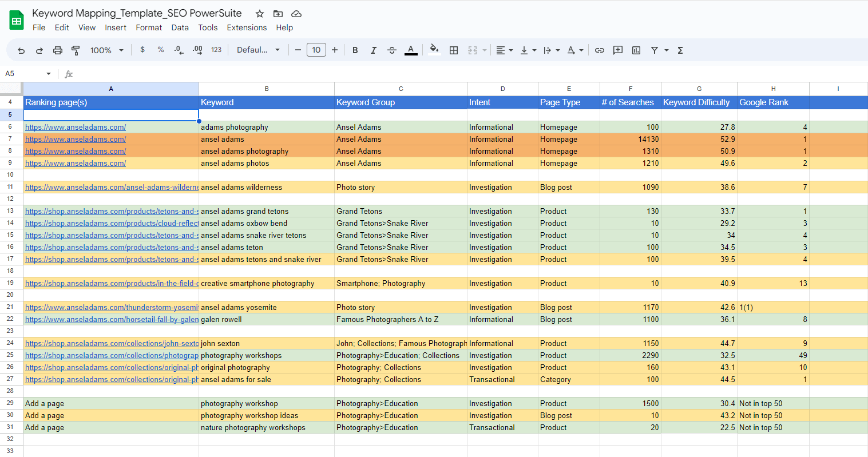
Task: Open the View menu
Action: point(87,27)
